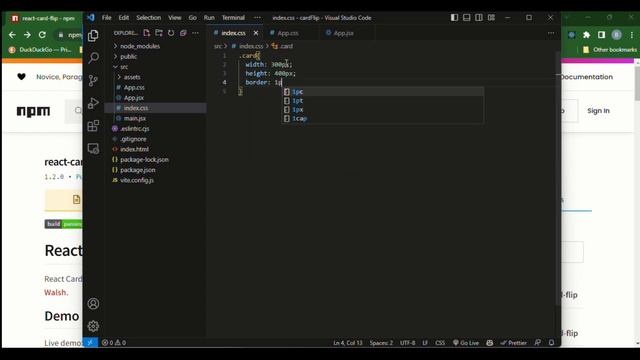Image resolution: width=640 pixels, height=360 pixels.
Task: Open Run and Debug view
Action: 93,103
